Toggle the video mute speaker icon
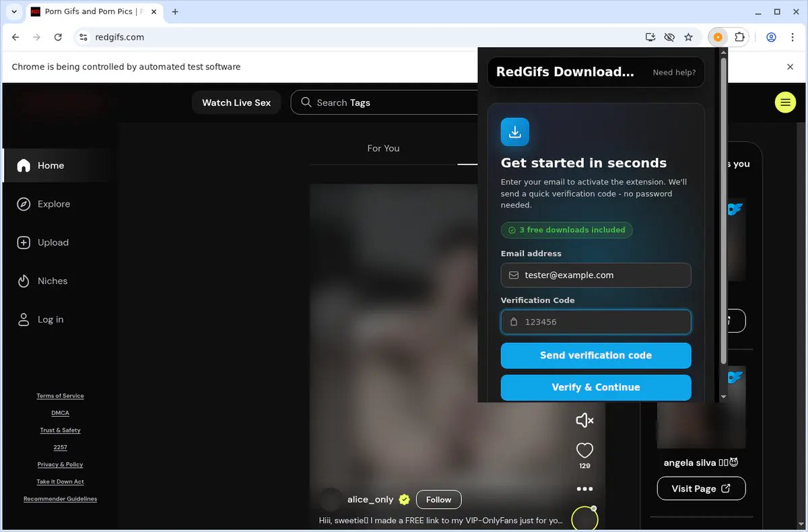 point(584,420)
